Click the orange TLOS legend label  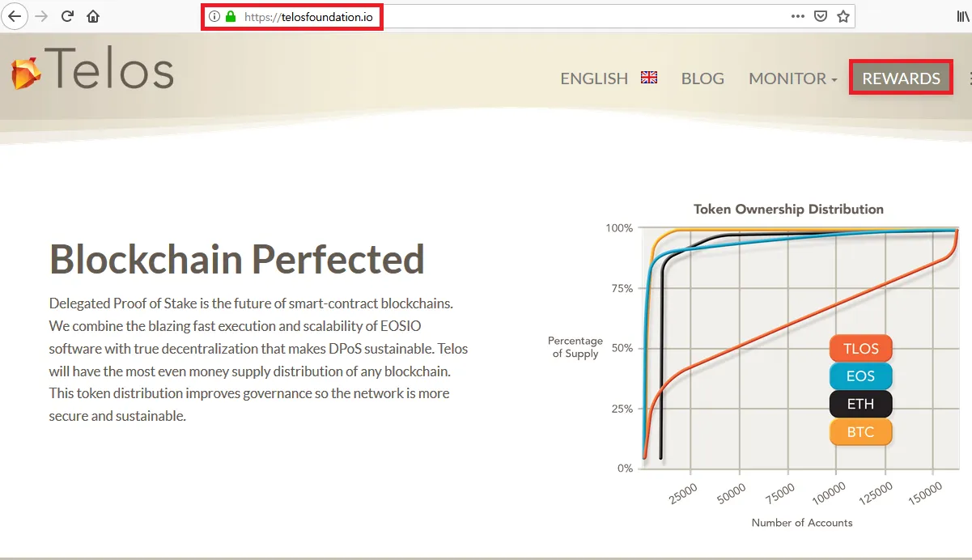[x=860, y=349]
